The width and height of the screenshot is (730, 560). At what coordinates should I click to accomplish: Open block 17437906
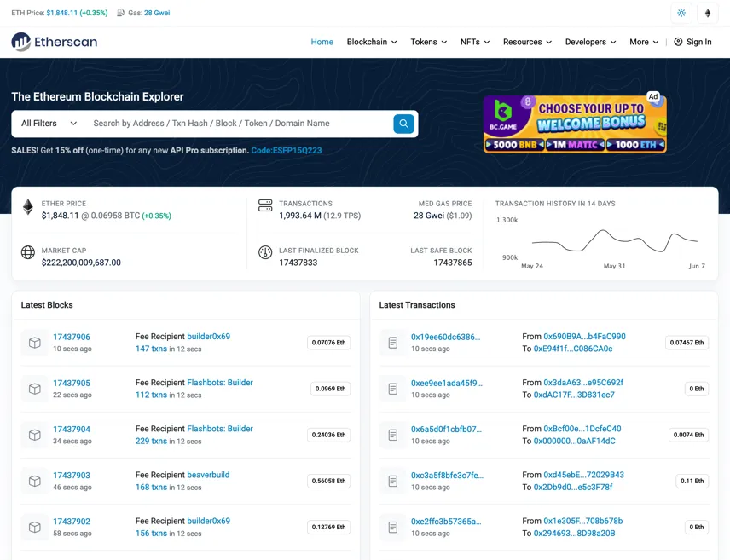click(72, 337)
